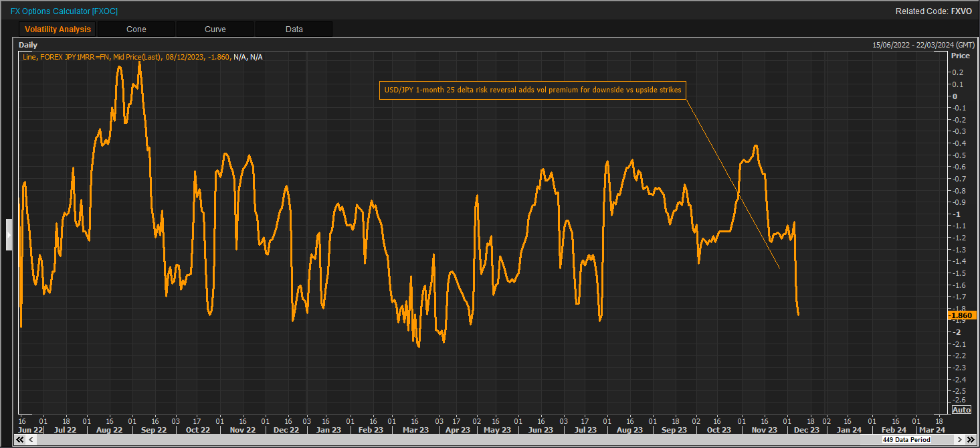Click the N/A, N/A values in legend
The width and height of the screenshot is (980, 448).
[x=248, y=57]
